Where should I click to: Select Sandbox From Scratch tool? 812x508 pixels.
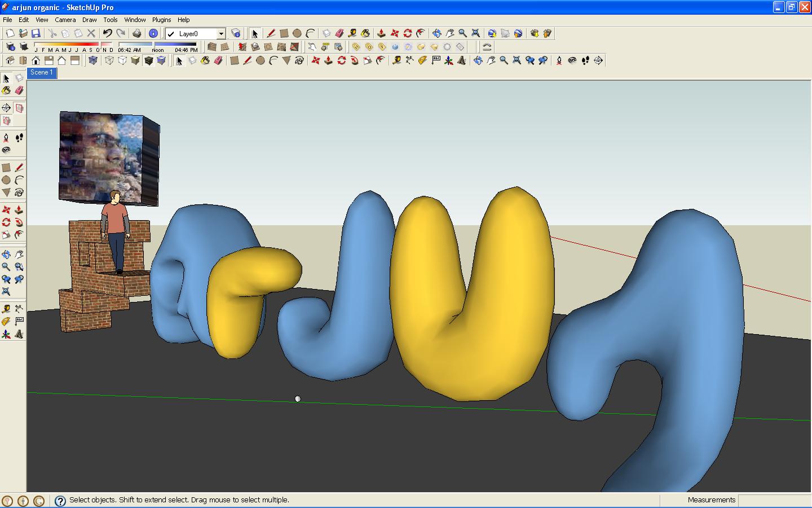[225, 47]
